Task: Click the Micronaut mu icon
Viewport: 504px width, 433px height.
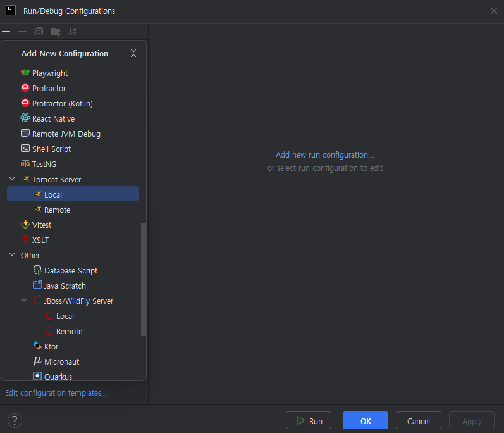Action: (37, 361)
